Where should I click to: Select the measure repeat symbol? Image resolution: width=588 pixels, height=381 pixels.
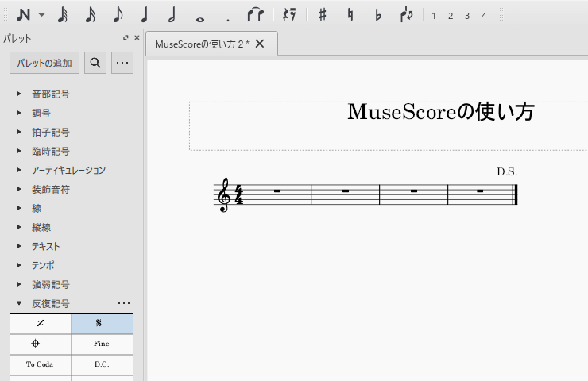pyautogui.click(x=41, y=323)
